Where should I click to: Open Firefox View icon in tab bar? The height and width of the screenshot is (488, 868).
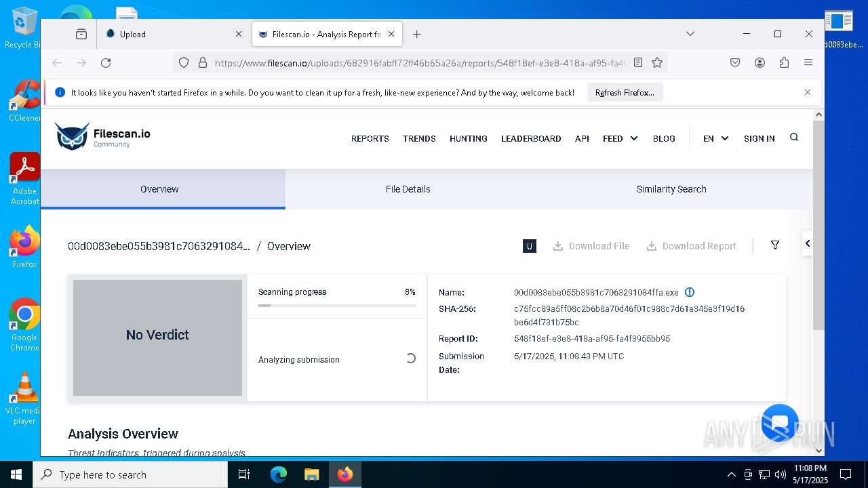(81, 34)
